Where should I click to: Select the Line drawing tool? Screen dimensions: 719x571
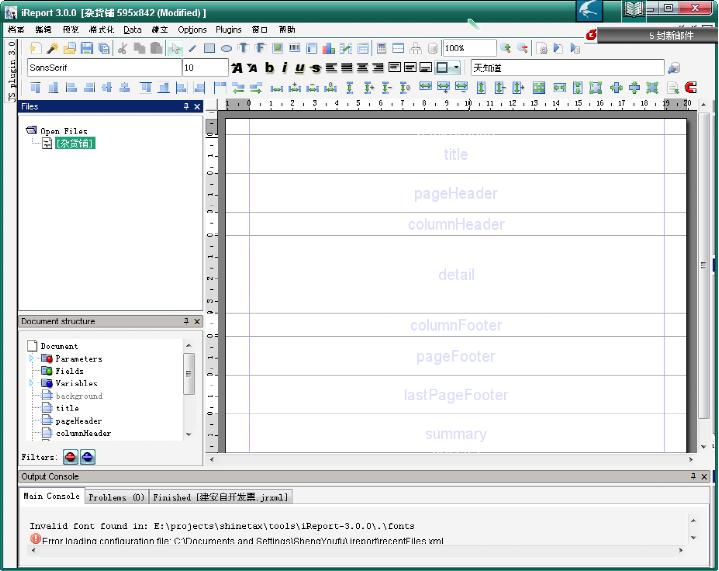click(192, 48)
